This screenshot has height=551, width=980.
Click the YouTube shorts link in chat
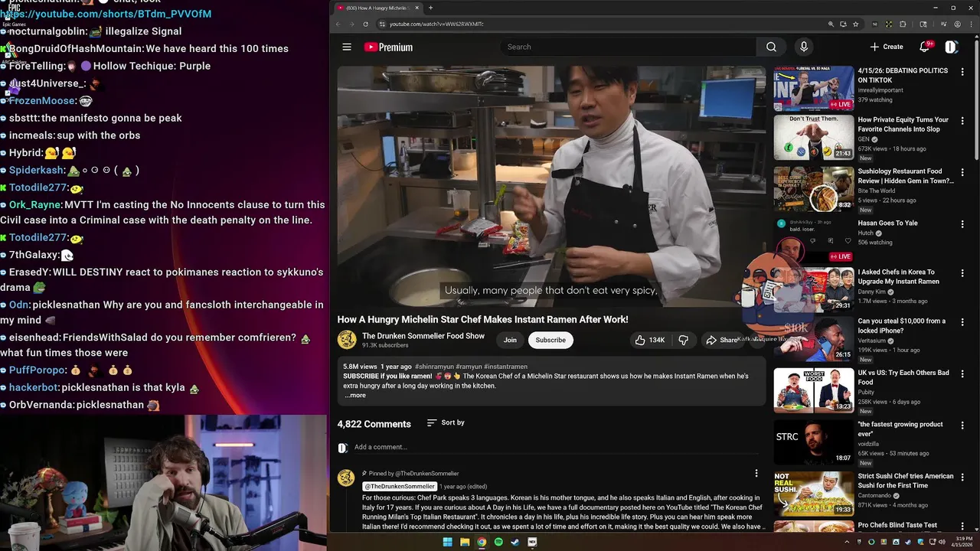[106, 14]
